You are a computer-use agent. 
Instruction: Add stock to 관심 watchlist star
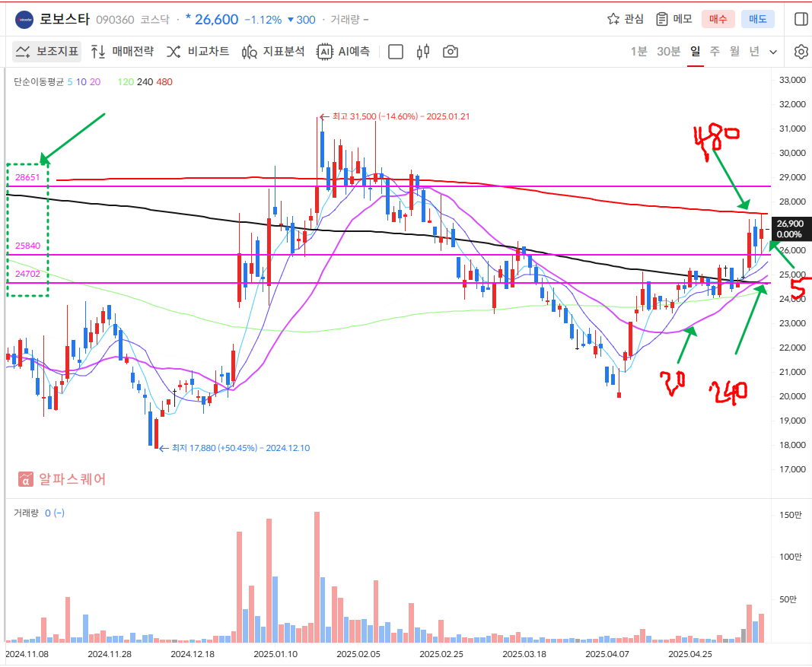[x=613, y=19]
